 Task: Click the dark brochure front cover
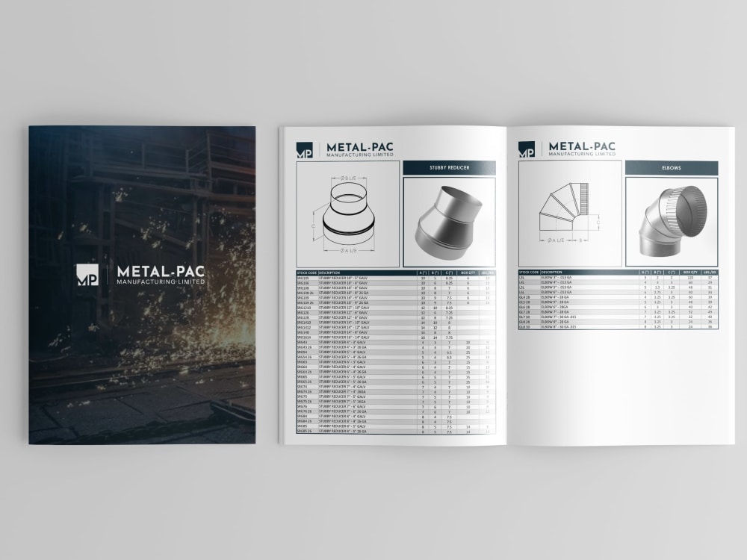tap(142, 284)
